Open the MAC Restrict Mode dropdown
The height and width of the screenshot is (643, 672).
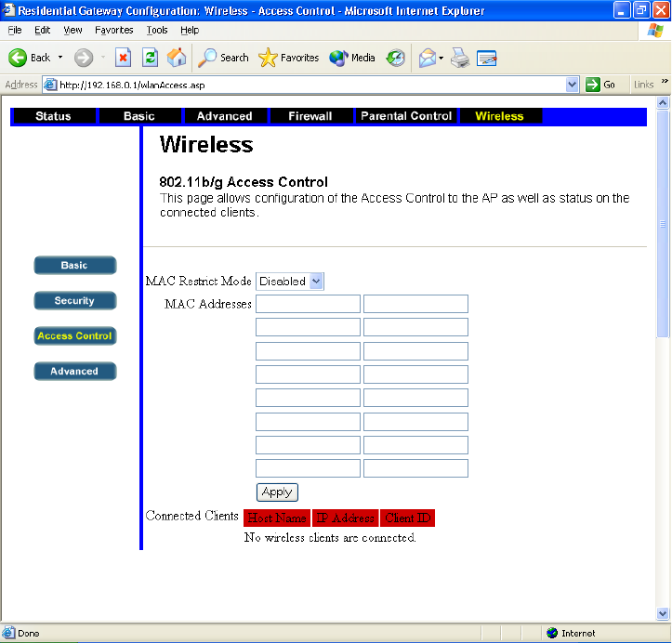coord(290,282)
